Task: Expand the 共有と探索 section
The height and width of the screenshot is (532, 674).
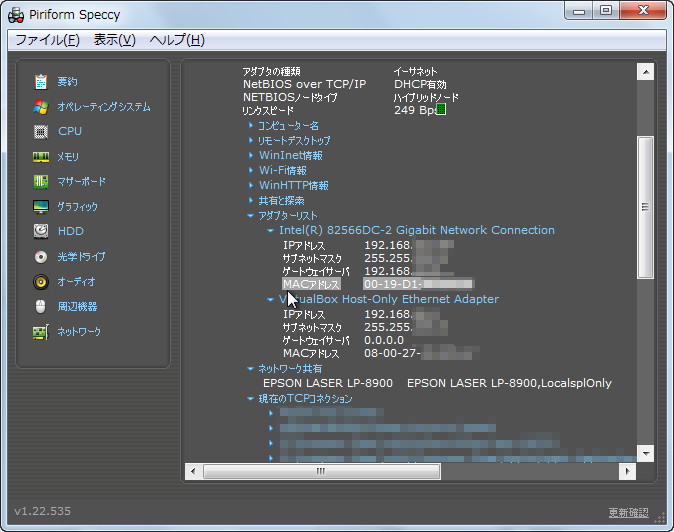Action: pyautogui.click(x=251, y=200)
